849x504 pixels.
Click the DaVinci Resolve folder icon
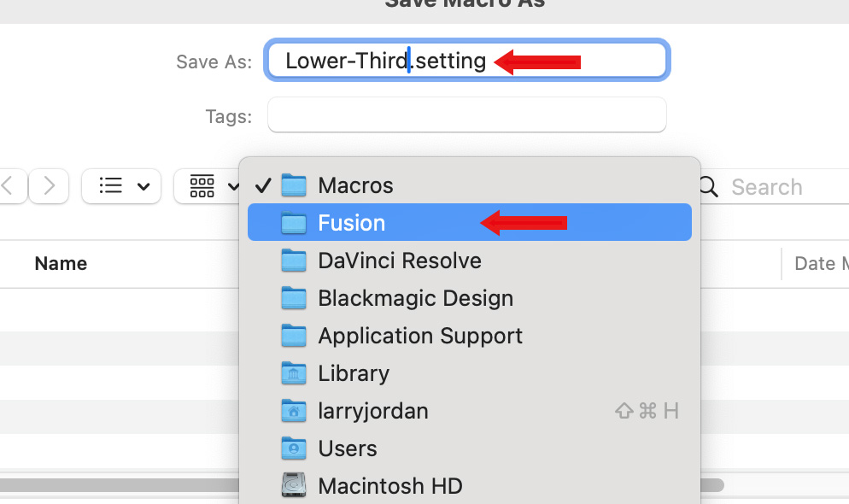coord(294,261)
